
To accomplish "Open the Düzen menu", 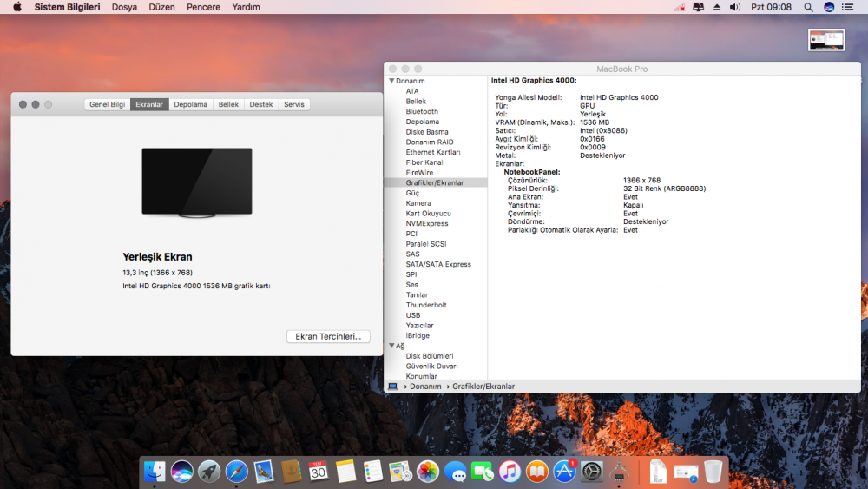I will pyautogui.click(x=161, y=7).
